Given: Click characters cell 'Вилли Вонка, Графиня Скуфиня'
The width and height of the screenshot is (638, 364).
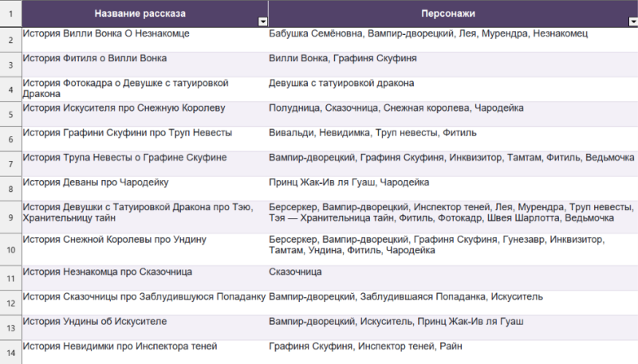Looking at the screenshot, I should click(453, 65).
